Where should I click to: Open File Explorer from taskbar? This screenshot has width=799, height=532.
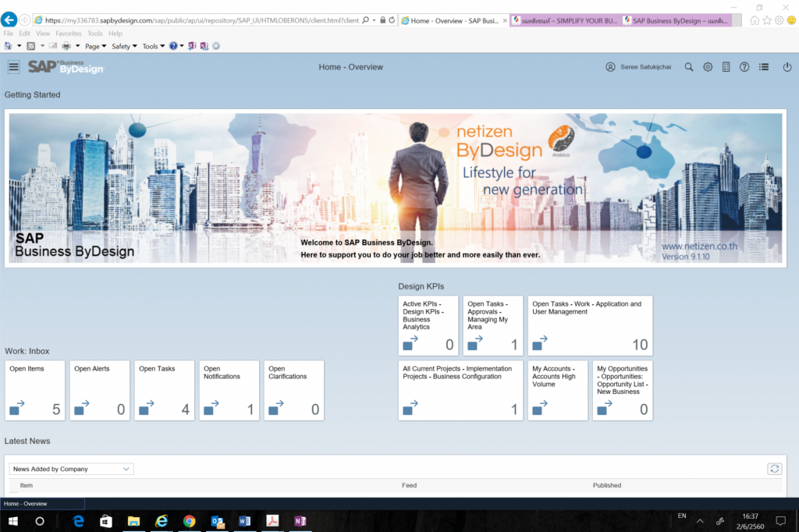coord(133,521)
